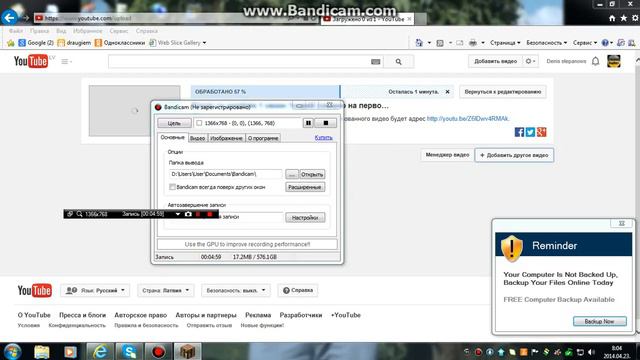Click the magnifier icon on recording bar
640x360 pixels.
point(79,214)
